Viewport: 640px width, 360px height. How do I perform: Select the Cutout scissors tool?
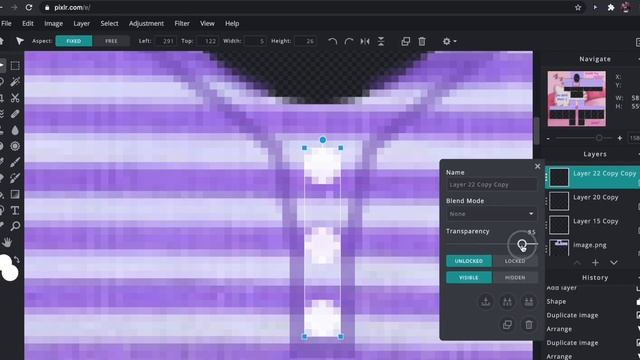point(15,98)
